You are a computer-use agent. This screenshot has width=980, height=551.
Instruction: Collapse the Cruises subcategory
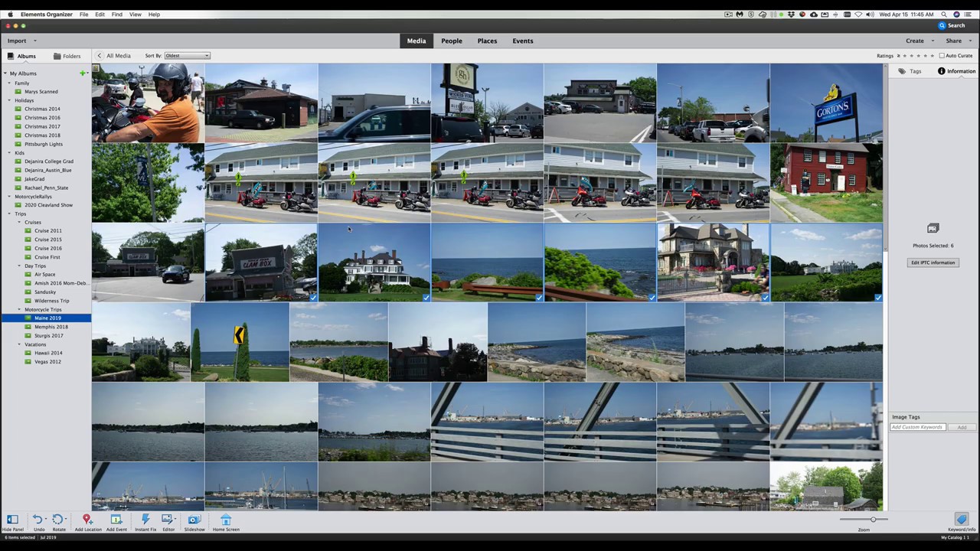click(x=19, y=222)
